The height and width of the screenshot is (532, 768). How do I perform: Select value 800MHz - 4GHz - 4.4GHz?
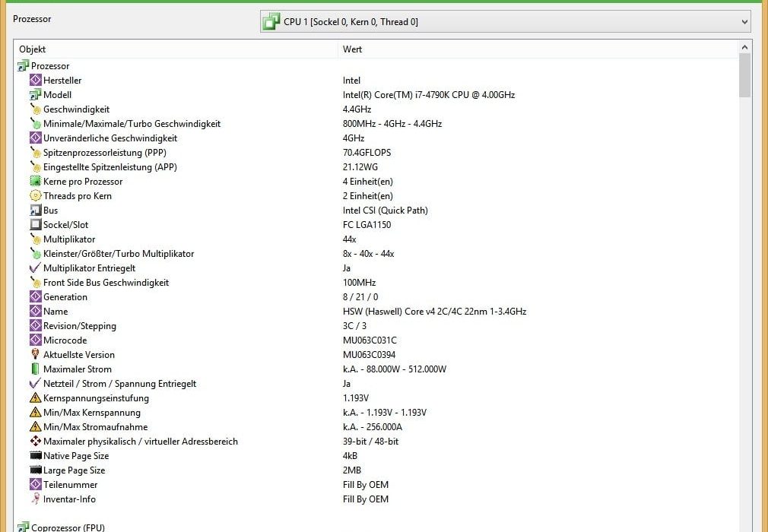click(392, 123)
